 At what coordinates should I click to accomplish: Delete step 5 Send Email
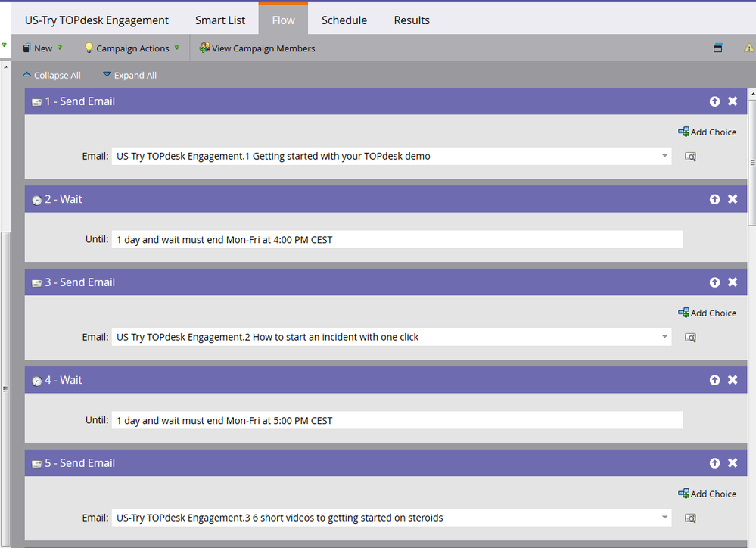click(733, 463)
